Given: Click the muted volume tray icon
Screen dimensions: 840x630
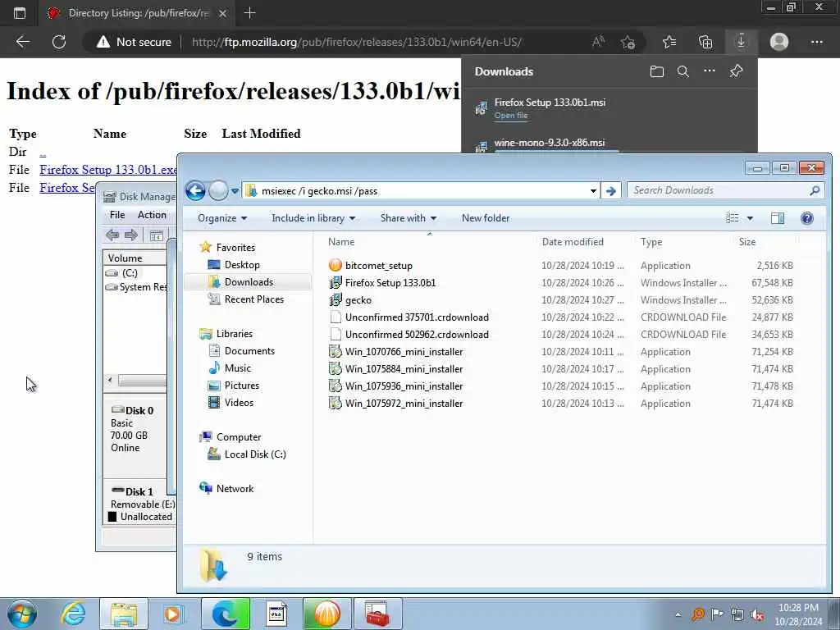Looking at the screenshot, I should 757,614.
